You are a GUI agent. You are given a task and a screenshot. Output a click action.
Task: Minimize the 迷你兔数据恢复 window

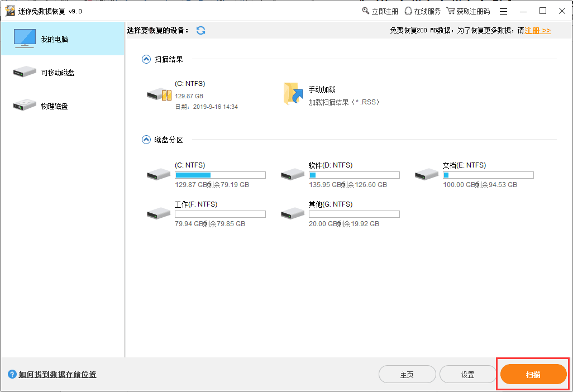523,11
